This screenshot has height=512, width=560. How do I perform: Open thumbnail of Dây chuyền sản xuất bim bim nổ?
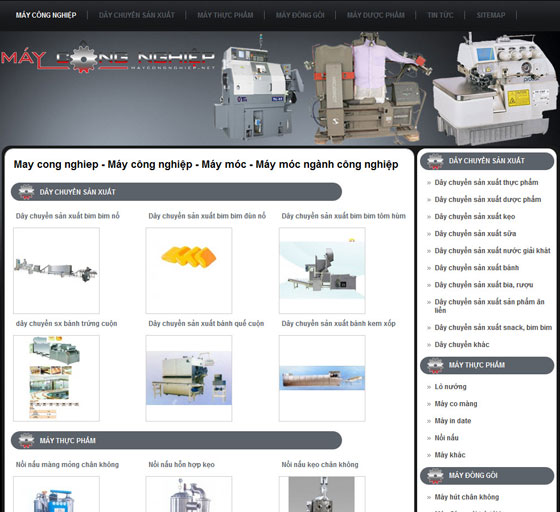coord(56,271)
